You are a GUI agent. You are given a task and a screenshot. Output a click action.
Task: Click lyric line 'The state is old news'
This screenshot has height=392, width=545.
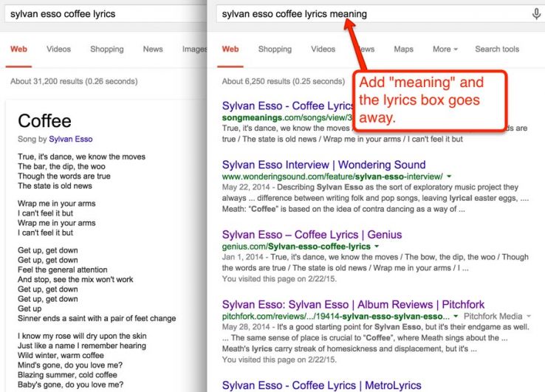[55, 186]
